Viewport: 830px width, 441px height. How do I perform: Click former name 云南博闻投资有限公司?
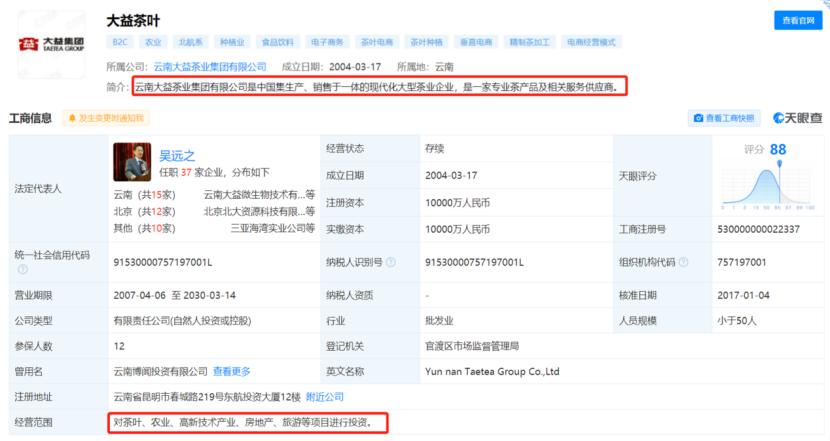[160, 372]
